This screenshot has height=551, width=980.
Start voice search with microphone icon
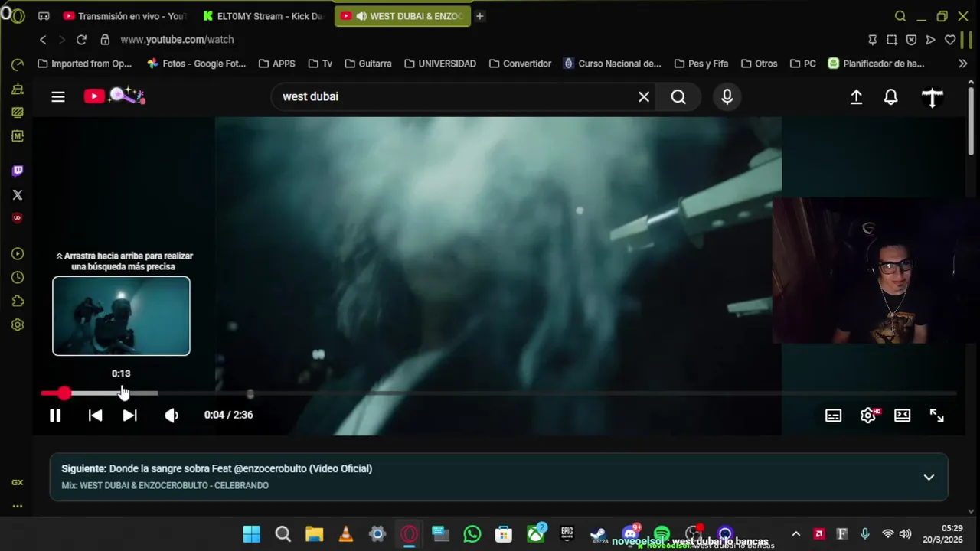[x=727, y=96]
